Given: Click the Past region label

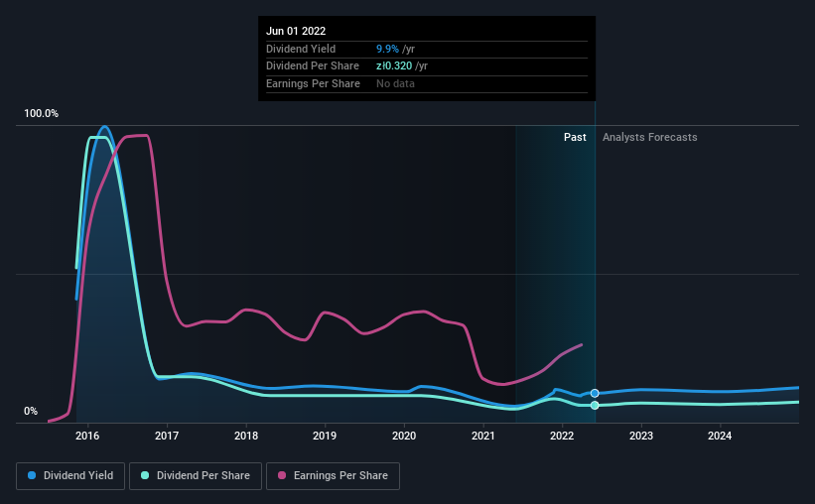Looking at the screenshot, I should 575,137.
